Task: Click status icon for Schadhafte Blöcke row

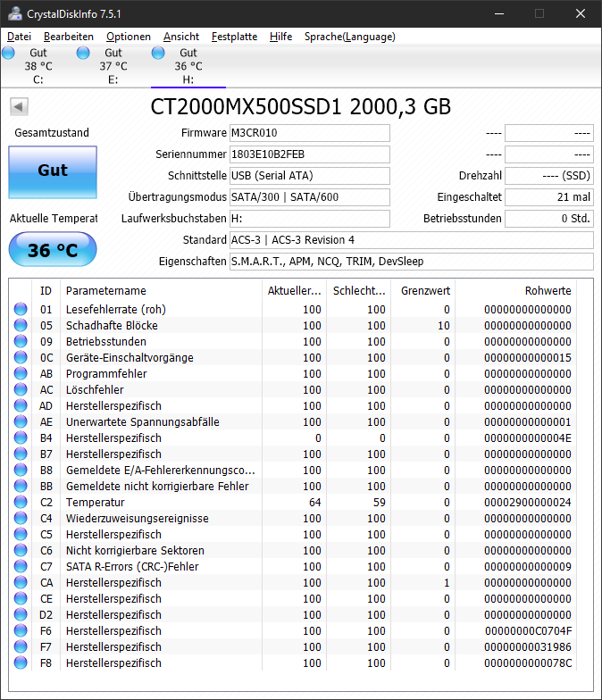Action: point(21,325)
